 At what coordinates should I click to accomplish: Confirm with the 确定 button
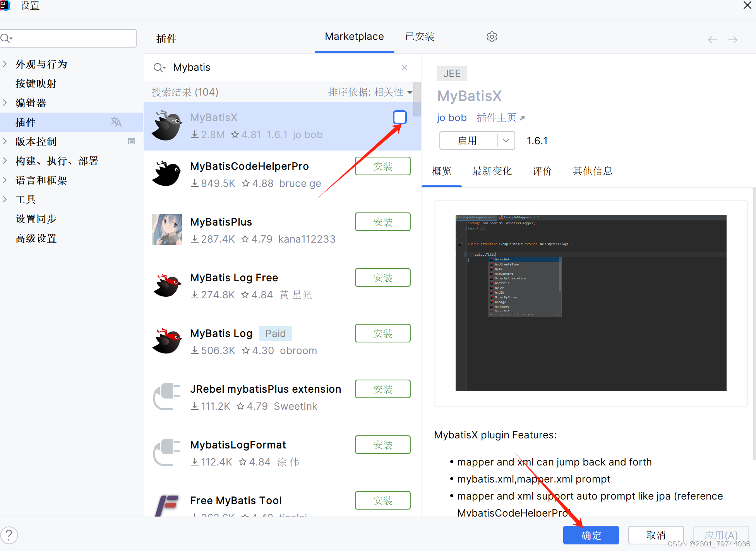(x=591, y=535)
